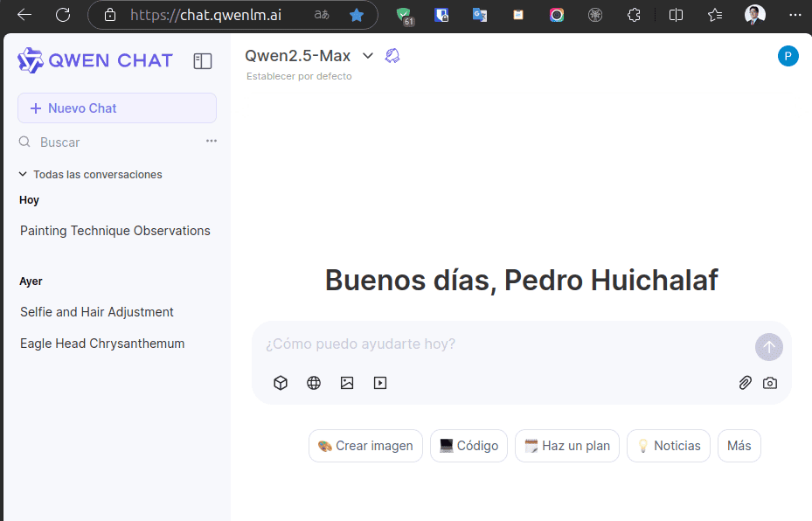Image resolution: width=812 pixels, height=521 pixels.
Task: Open the Google Translate extension icon
Action: tap(480, 16)
